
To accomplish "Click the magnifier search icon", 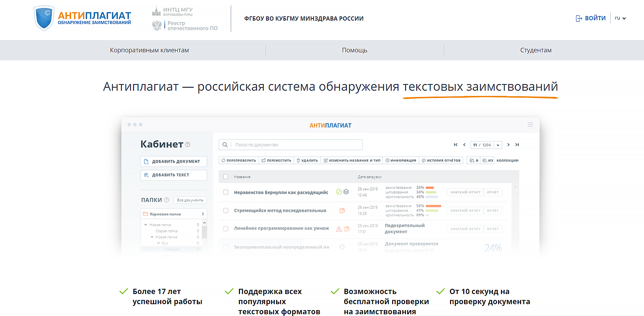I will click(225, 145).
